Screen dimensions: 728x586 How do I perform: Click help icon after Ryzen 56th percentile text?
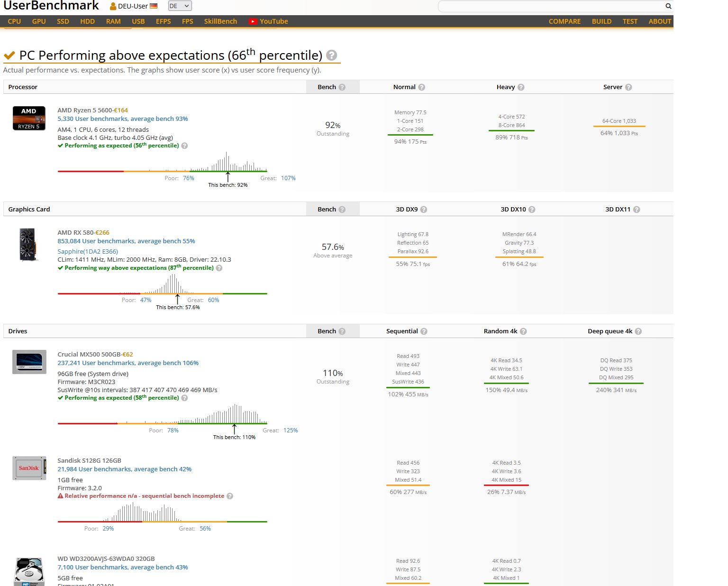click(x=185, y=146)
